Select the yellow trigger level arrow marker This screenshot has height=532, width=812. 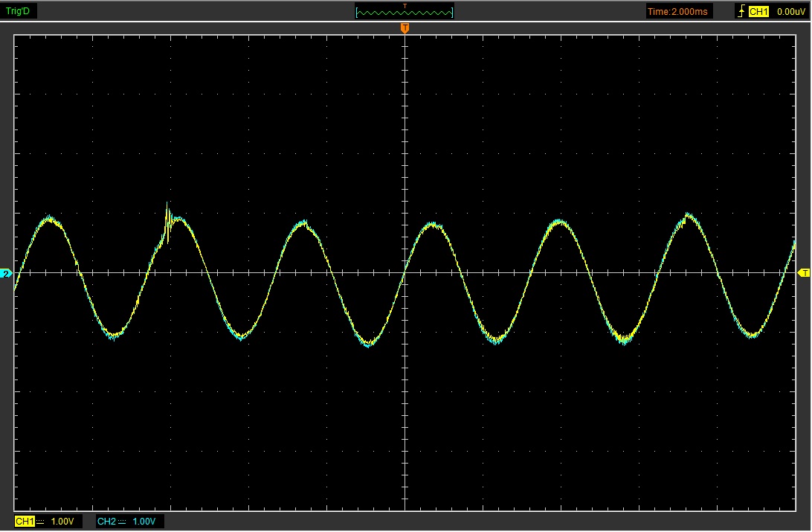pyautogui.click(x=804, y=273)
